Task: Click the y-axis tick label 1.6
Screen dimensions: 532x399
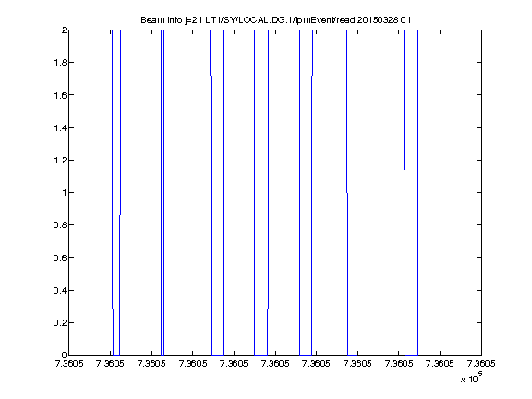Action: [60, 95]
